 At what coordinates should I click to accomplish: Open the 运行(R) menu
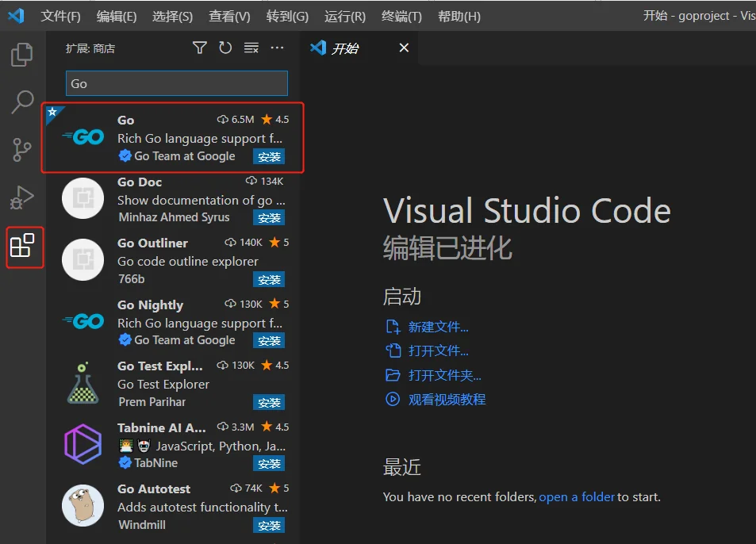[345, 17]
